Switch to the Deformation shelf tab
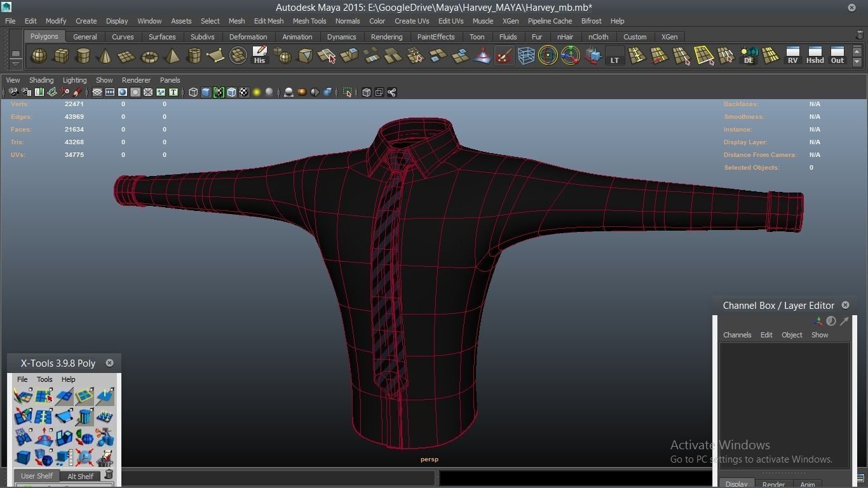Viewport: 868px width, 488px height. click(248, 37)
